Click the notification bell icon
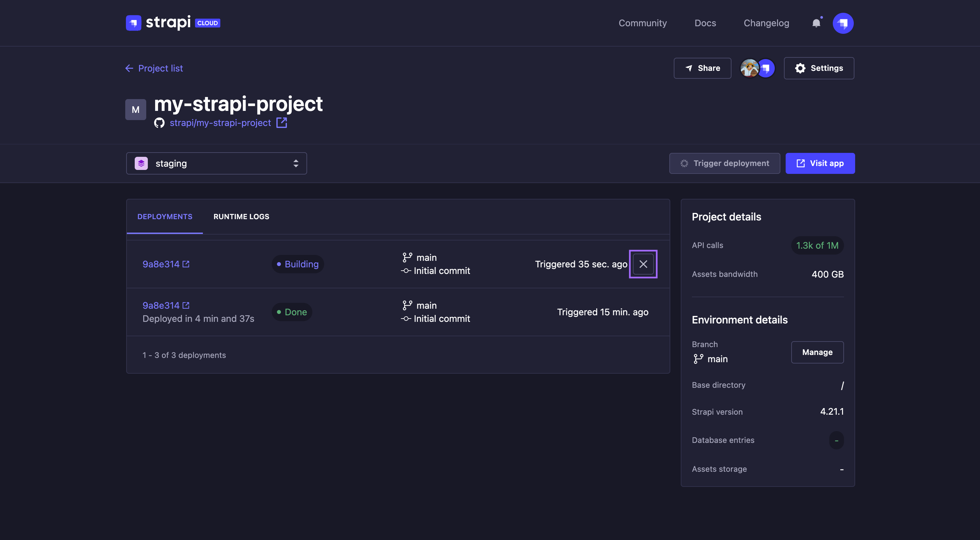 pyautogui.click(x=816, y=23)
